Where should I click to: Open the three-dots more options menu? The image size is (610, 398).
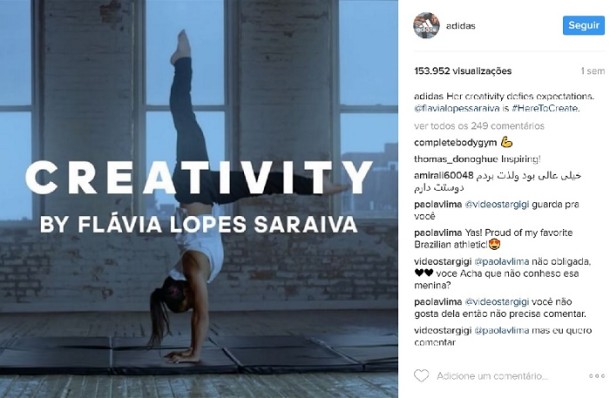596,376
